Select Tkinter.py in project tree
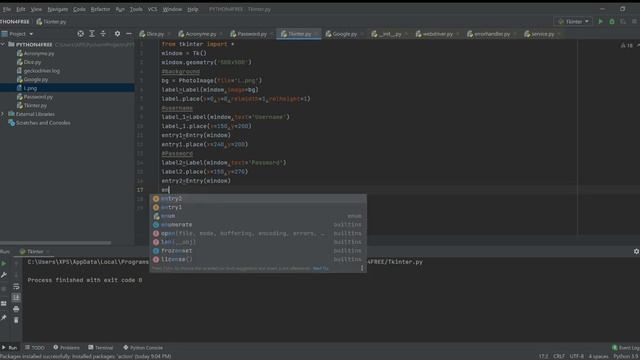The width and height of the screenshot is (640, 360). point(35,105)
